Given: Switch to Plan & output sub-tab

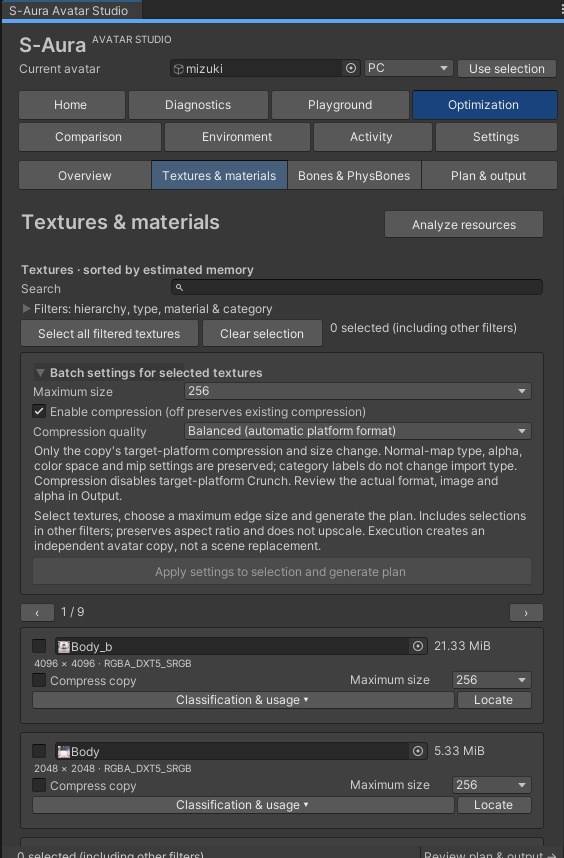Looking at the screenshot, I should [x=489, y=175].
